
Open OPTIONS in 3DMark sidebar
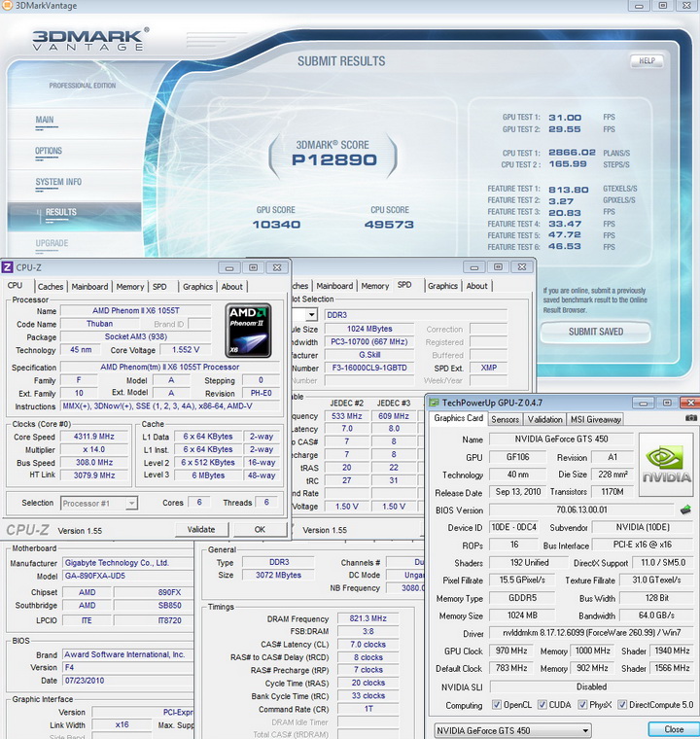coord(49,151)
